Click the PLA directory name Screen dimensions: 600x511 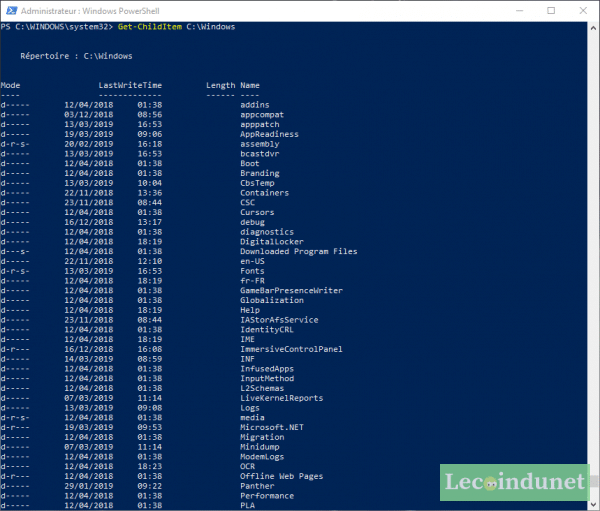point(248,506)
